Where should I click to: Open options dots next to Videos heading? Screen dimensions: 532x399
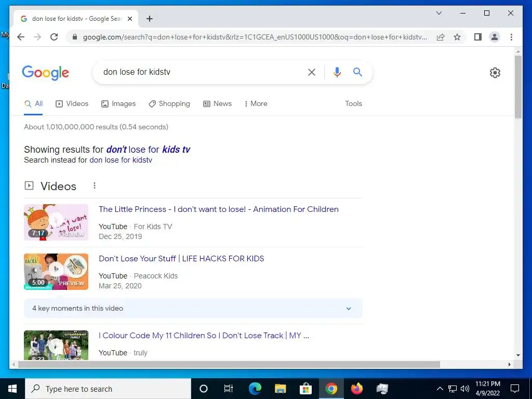click(95, 185)
